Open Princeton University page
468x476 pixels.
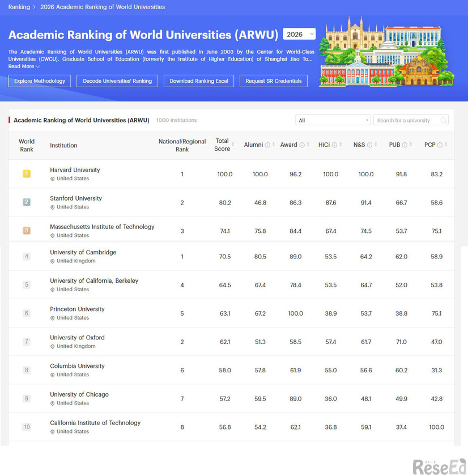coord(77,309)
